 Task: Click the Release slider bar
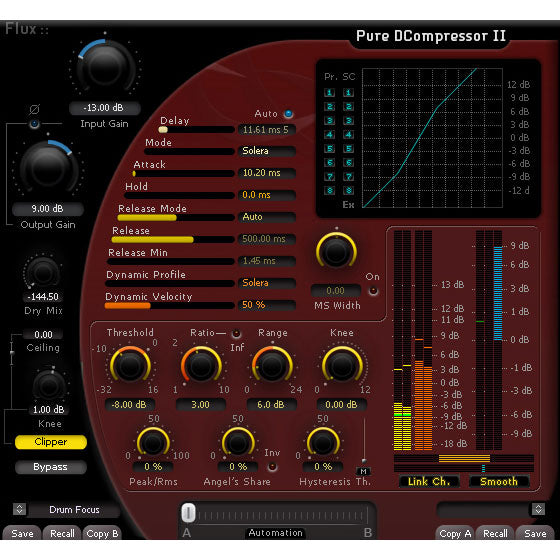[173, 240]
